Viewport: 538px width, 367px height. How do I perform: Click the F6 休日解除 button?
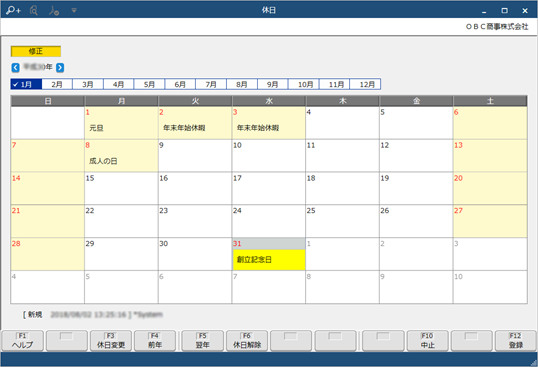pos(247,341)
